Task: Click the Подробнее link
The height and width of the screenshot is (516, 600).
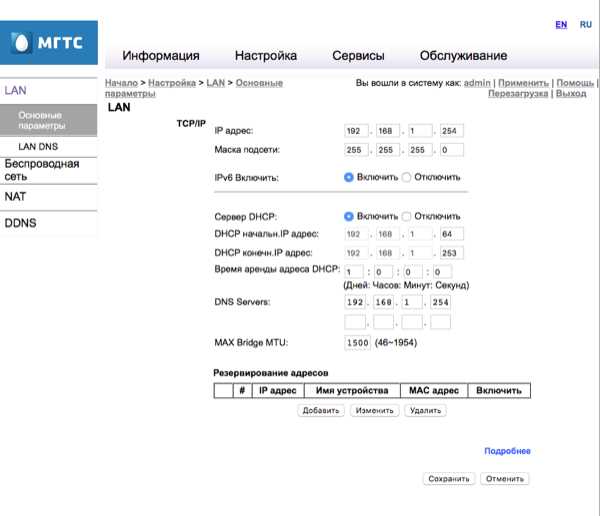Action: pyautogui.click(x=507, y=451)
